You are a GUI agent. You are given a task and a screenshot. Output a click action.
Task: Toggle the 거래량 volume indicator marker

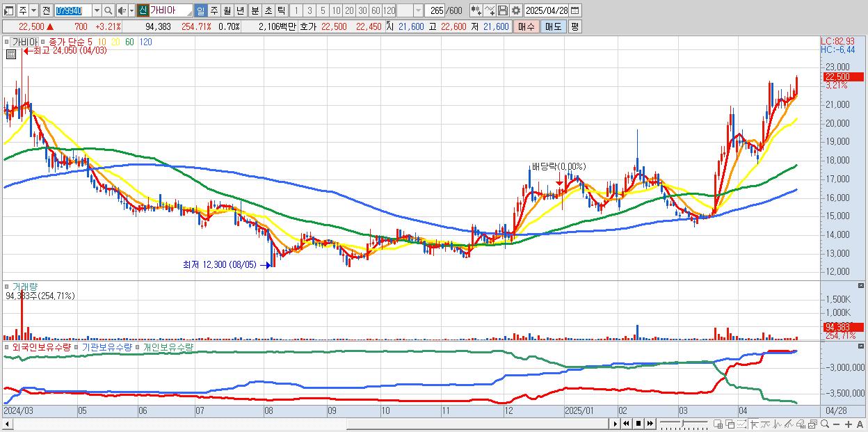pos(6,285)
